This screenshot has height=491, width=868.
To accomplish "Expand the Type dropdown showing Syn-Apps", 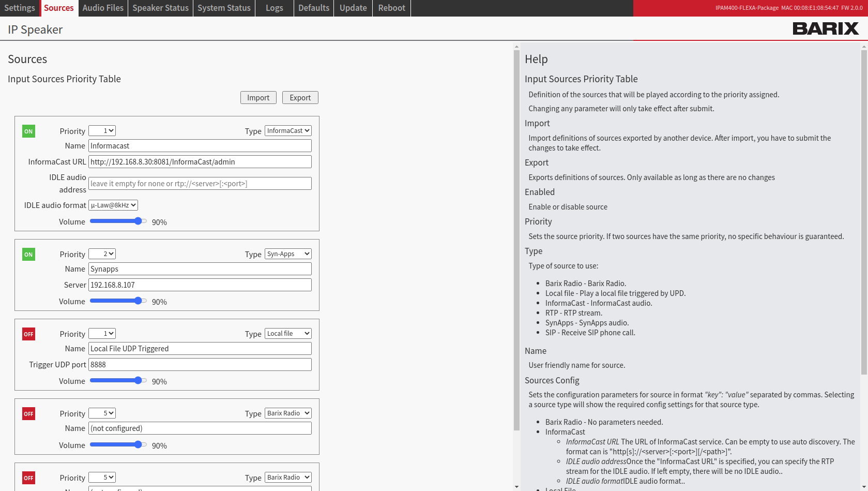I will click(288, 254).
